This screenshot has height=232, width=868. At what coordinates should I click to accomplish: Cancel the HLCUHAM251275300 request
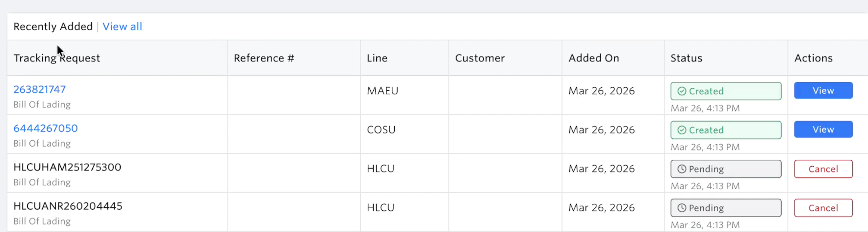pyautogui.click(x=823, y=169)
